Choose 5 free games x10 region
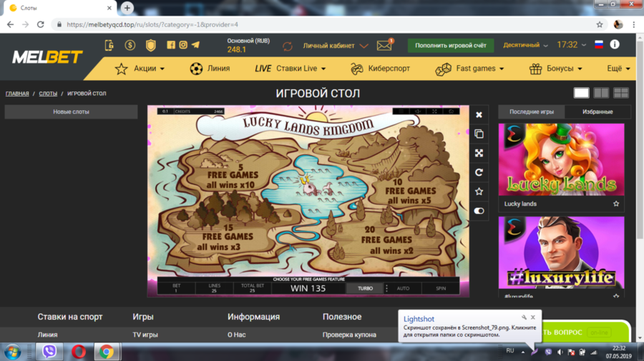 click(233, 177)
